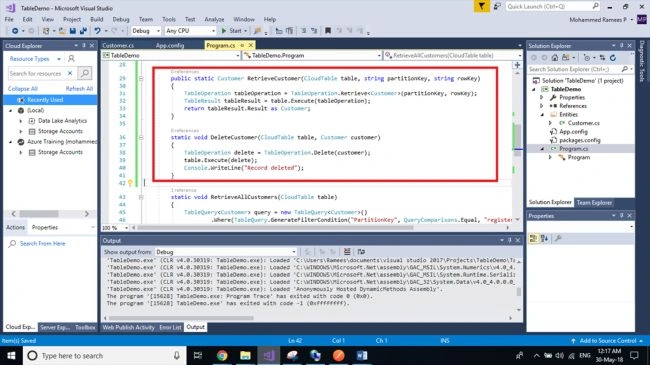Open Microsoft Word from the taskbar
The height and width of the screenshot is (365, 650).
pyautogui.click(x=361, y=355)
